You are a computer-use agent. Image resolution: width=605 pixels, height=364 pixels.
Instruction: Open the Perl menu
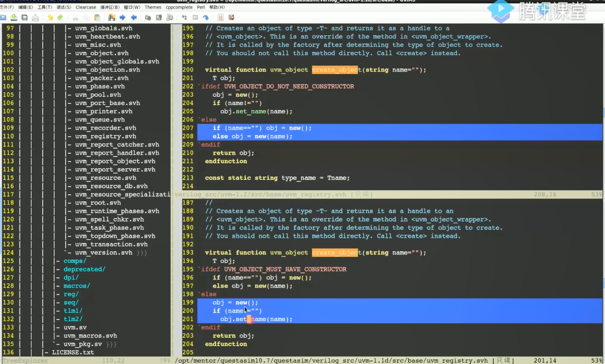(201, 7)
